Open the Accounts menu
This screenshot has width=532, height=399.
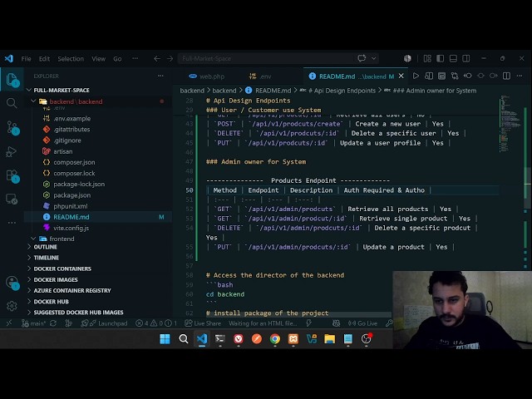[12, 283]
